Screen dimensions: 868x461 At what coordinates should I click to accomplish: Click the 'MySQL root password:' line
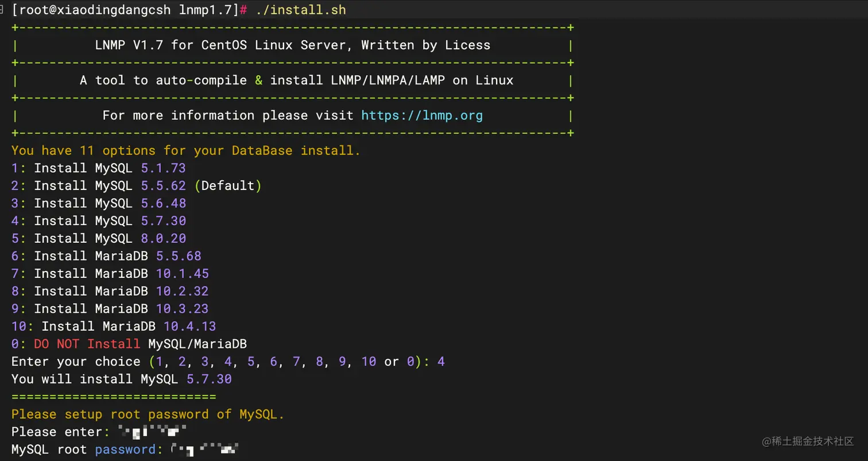(x=125, y=450)
